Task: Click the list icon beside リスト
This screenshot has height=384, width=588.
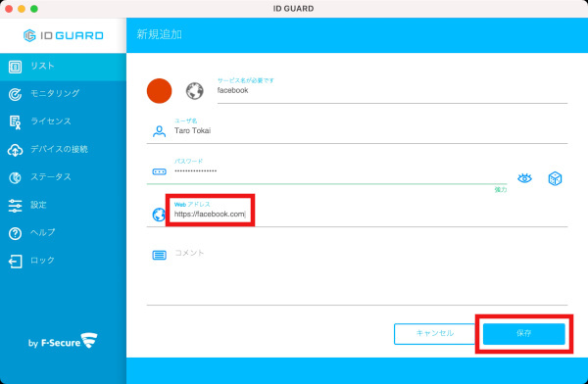Action: [15, 68]
